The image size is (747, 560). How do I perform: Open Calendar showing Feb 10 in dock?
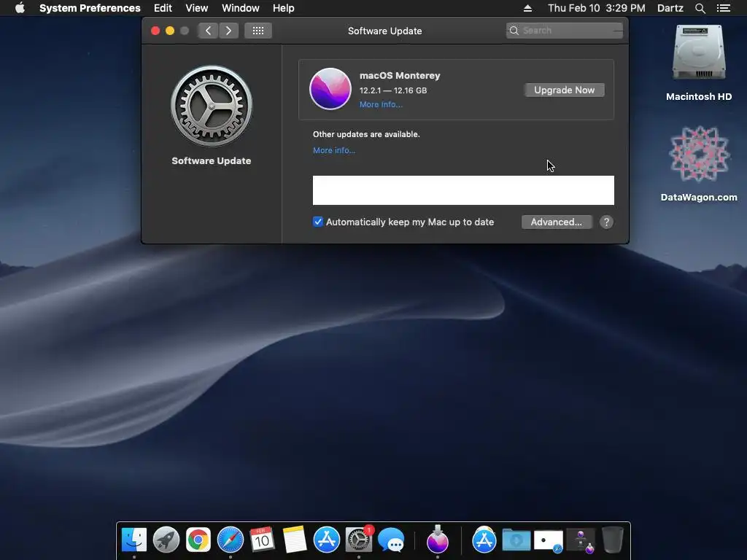click(x=262, y=540)
